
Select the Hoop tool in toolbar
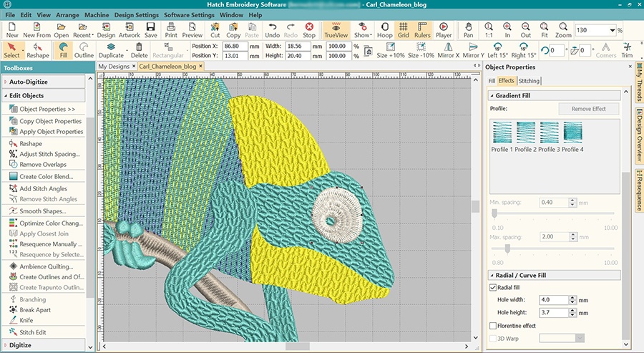384,29
